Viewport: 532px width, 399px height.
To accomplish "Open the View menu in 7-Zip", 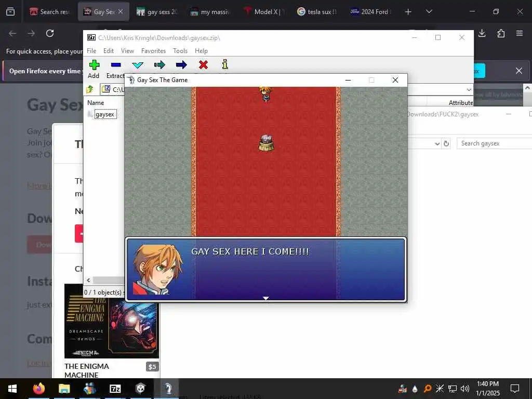I will 128,51.
